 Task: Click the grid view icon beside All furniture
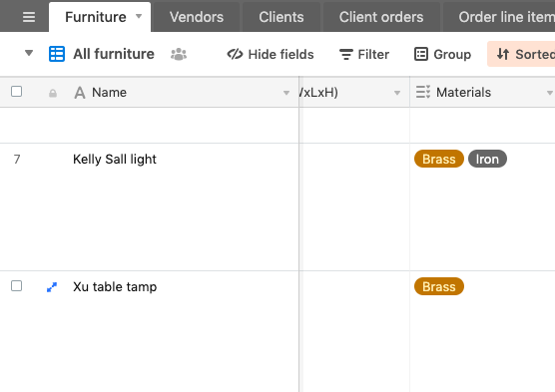pyautogui.click(x=57, y=54)
